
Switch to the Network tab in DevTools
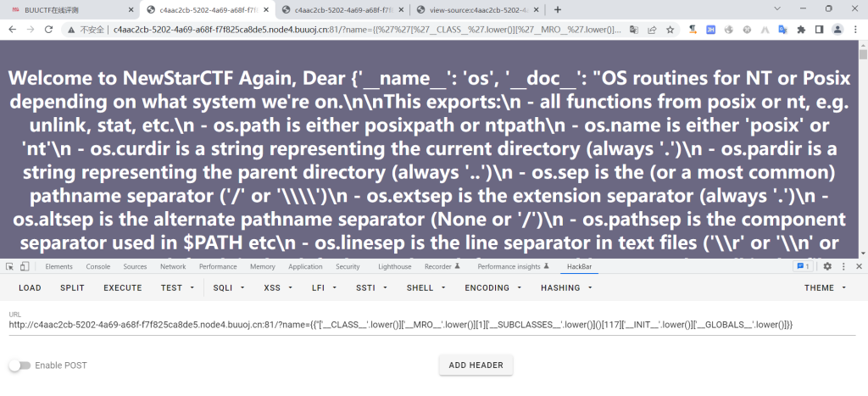173,266
